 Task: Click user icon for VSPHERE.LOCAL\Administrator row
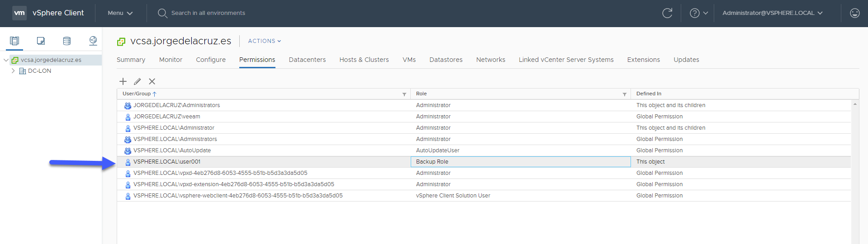tap(128, 128)
